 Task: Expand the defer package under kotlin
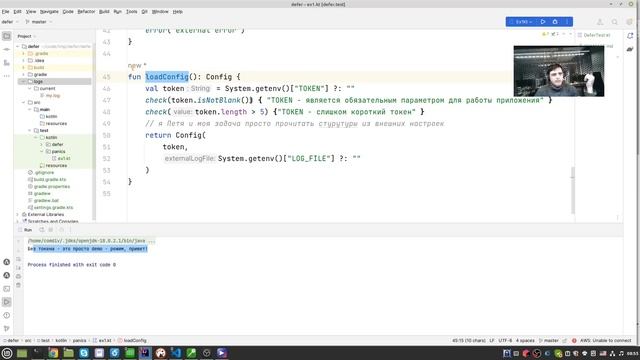point(42,144)
